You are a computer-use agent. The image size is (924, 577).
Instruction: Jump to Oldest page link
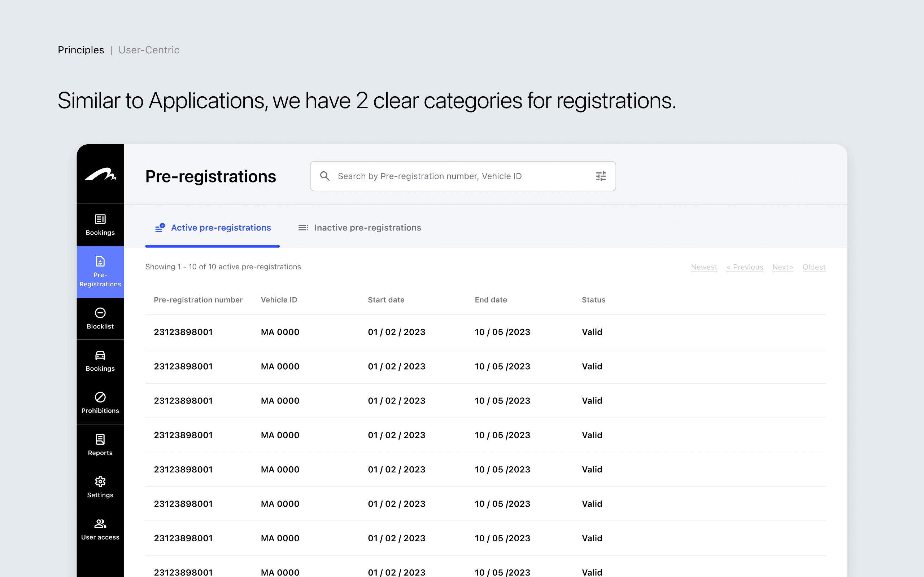(x=814, y=267)
